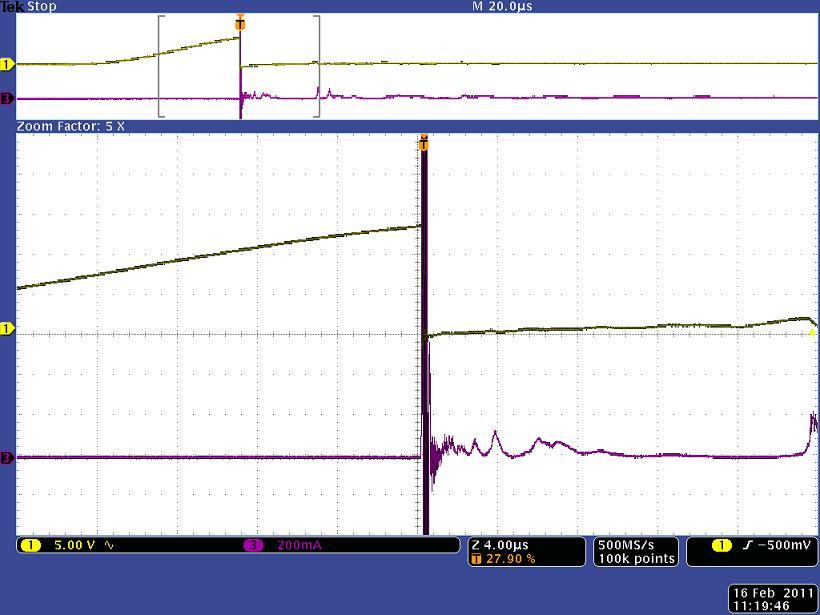
Task: Click channel 1 badge in bottom readout
Action: coord(30,545)
